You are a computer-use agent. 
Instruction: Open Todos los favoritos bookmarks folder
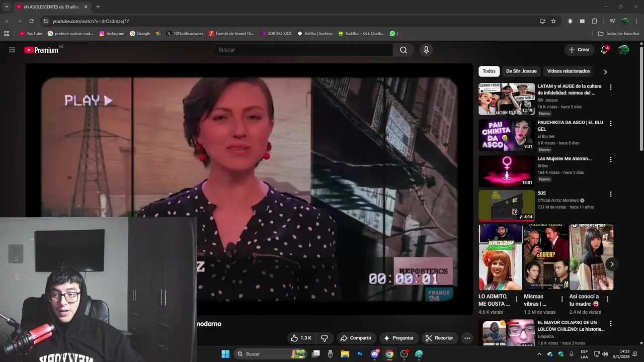point(618,34)
